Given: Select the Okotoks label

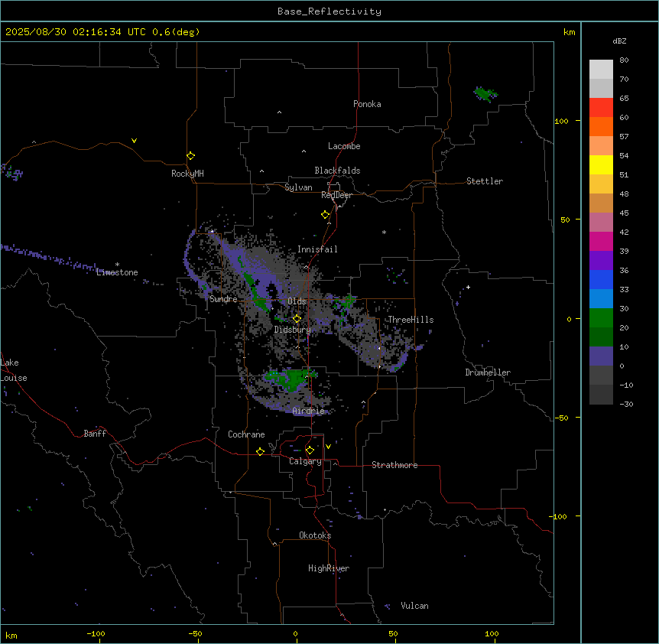Looking at the screenshot, I should [x=315, y=535].
